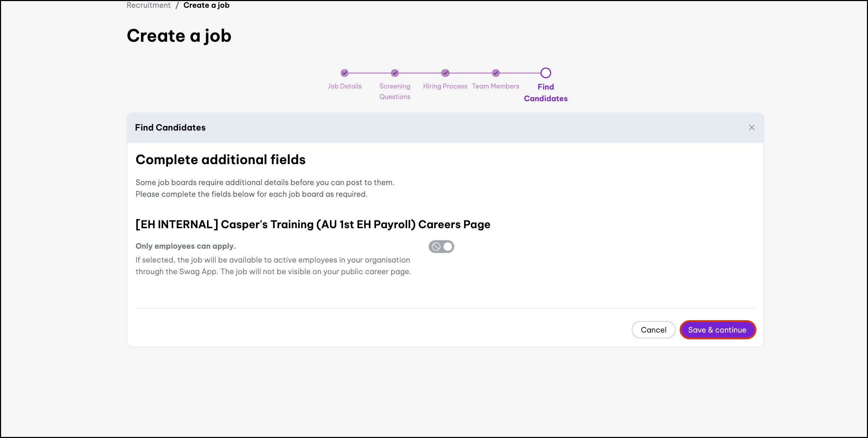
Task: Click the 'Only employees can apply.' label text
Action: 185,246
